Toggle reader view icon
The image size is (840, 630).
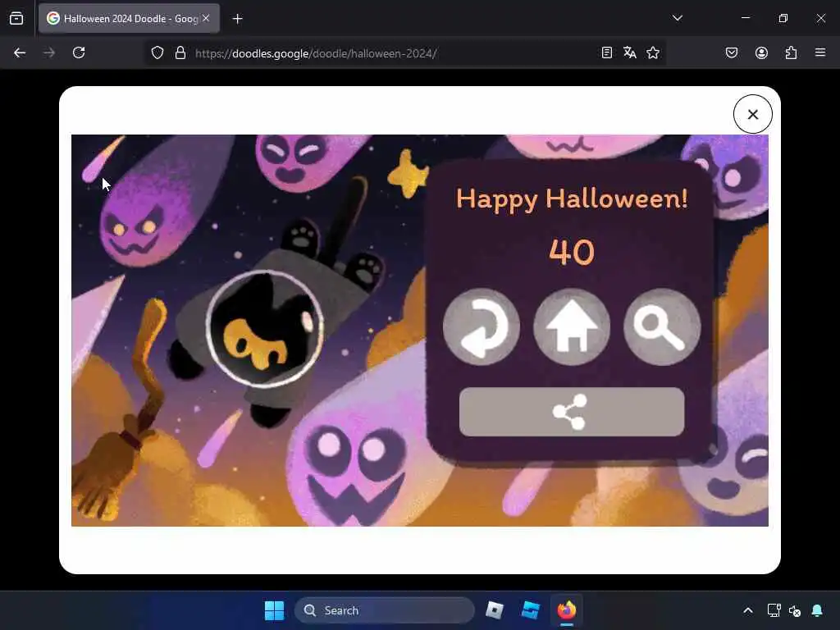click(606, 52)
